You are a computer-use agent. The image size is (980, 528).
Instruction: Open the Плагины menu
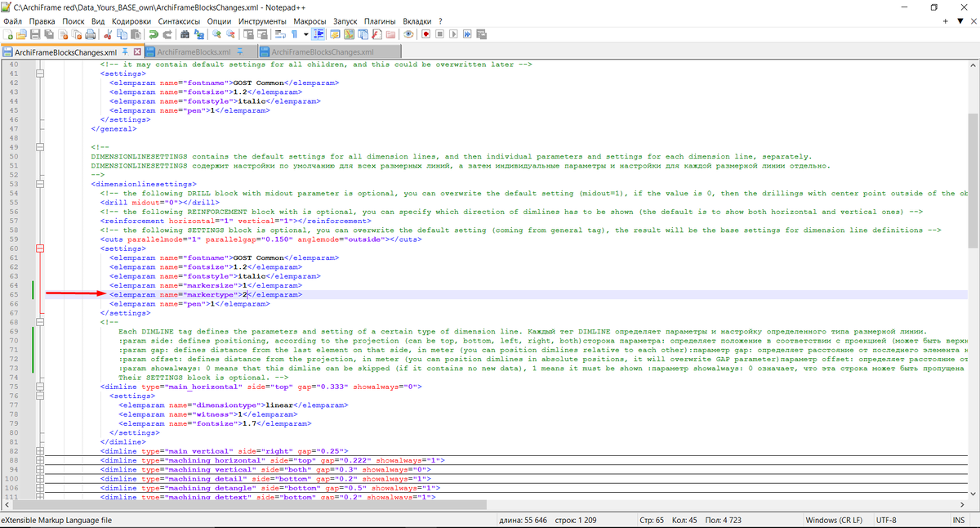(x=379, y=20)
